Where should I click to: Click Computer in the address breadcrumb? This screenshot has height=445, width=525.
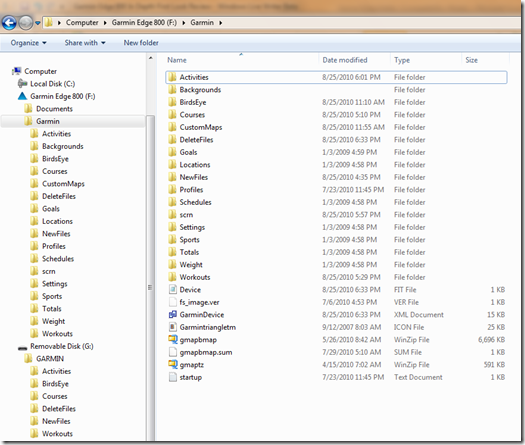pyautogui.click(x=82, y=23)
